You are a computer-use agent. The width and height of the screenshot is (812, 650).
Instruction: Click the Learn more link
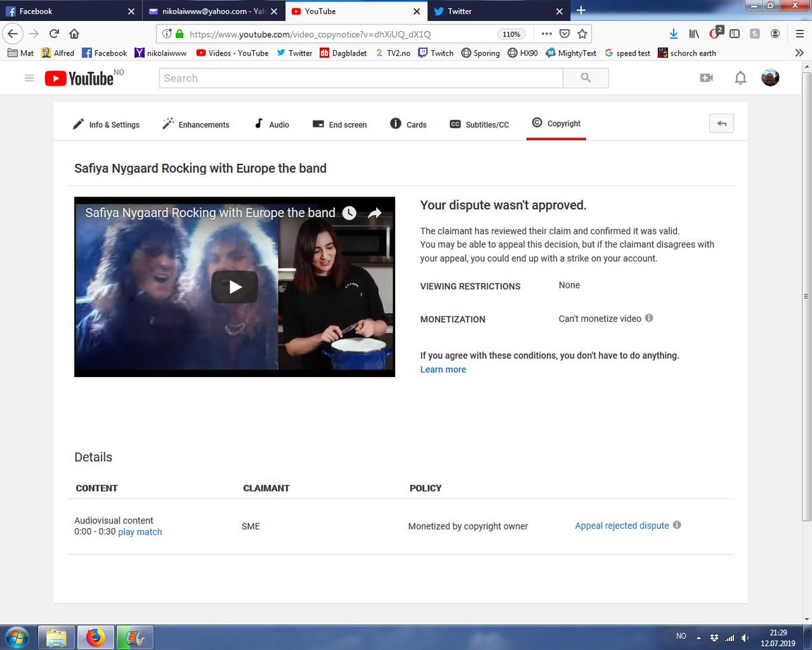click(x=443, y=369)
